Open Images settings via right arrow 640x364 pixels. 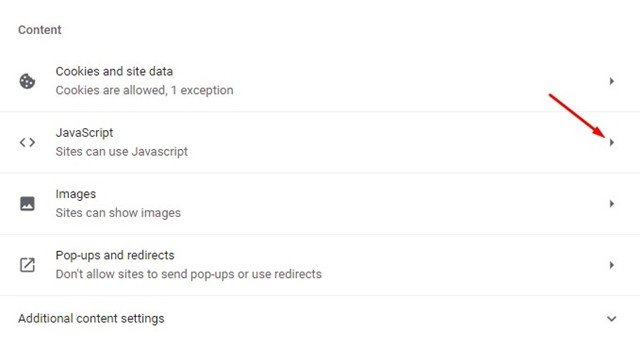611,204
